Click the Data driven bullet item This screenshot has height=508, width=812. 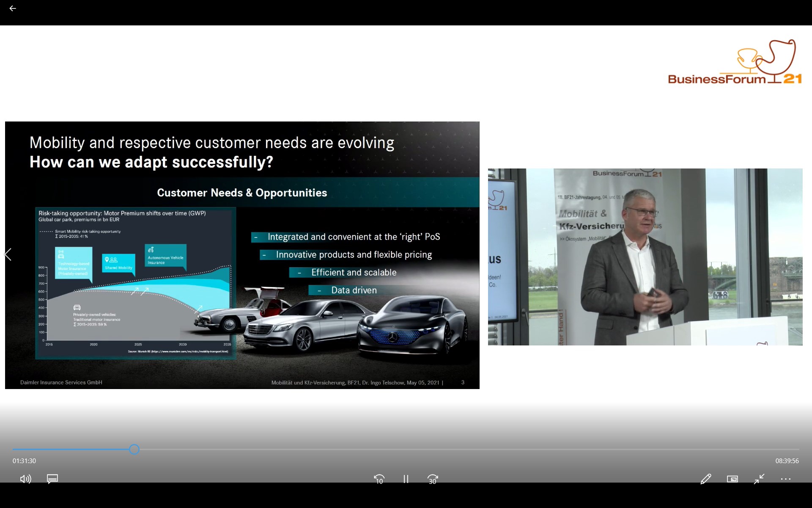click(x=354, y=290)
